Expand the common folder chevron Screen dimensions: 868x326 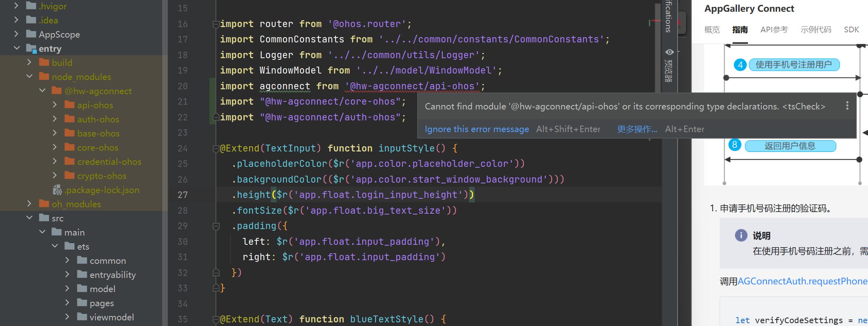pos(68,260)
